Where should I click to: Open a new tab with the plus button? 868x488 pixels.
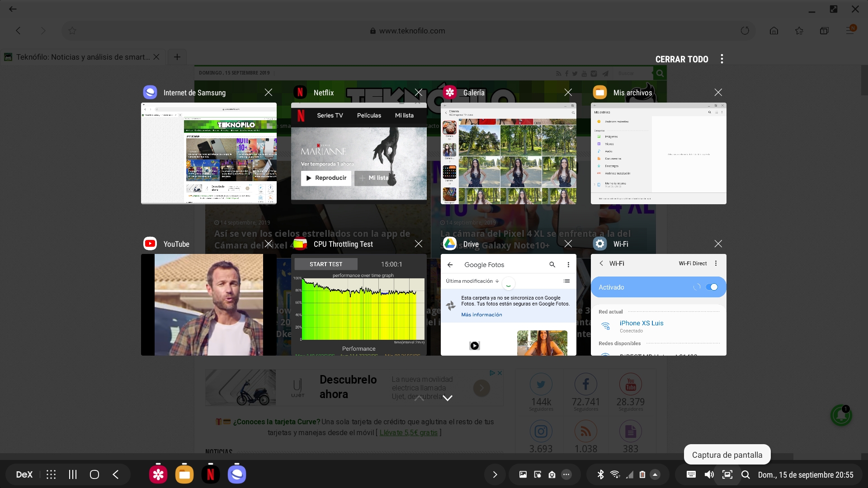[177, 57]
